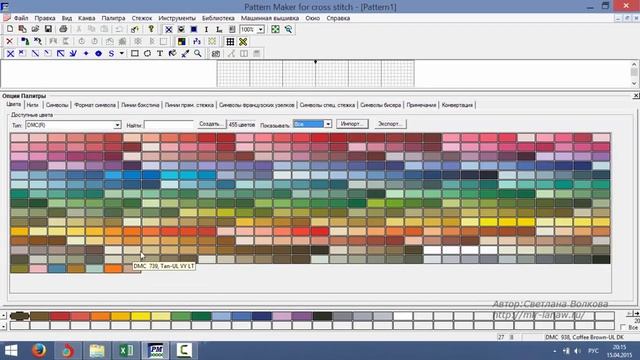The width and height of the screenshot is (640, 360).
Task: Close the Опции Палитры panel
Action: 636,96
